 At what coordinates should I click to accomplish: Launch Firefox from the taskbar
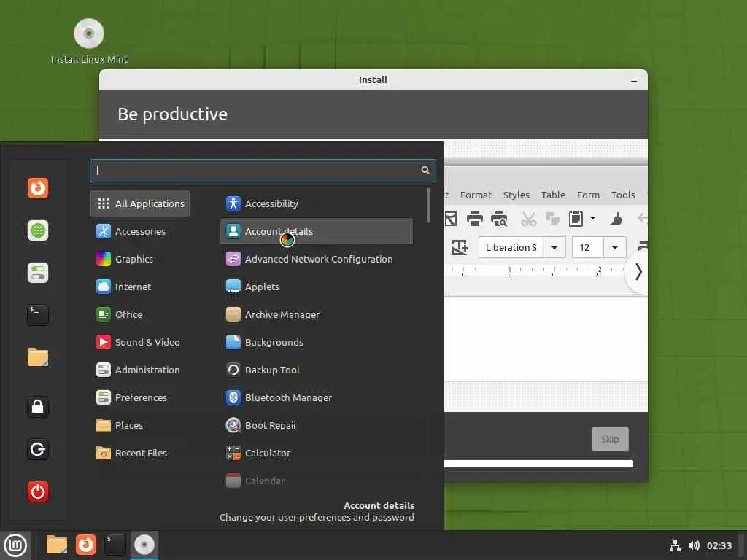[86, 545]
